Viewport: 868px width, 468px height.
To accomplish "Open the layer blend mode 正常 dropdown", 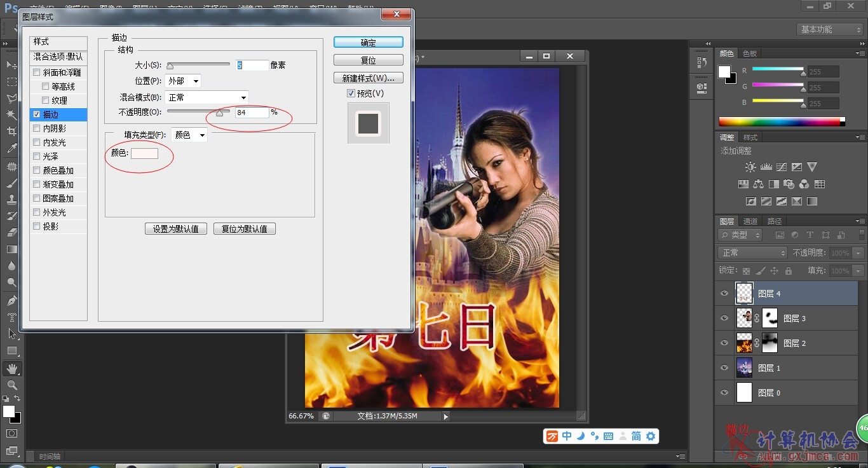I will [753, 253].
